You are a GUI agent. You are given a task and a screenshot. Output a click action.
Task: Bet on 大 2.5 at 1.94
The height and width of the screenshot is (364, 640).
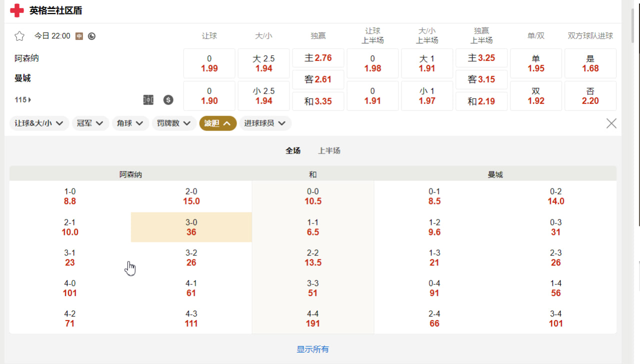tap(264, 63)
